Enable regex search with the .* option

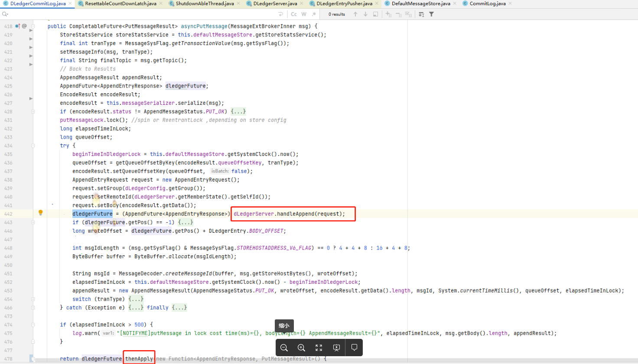313,14
